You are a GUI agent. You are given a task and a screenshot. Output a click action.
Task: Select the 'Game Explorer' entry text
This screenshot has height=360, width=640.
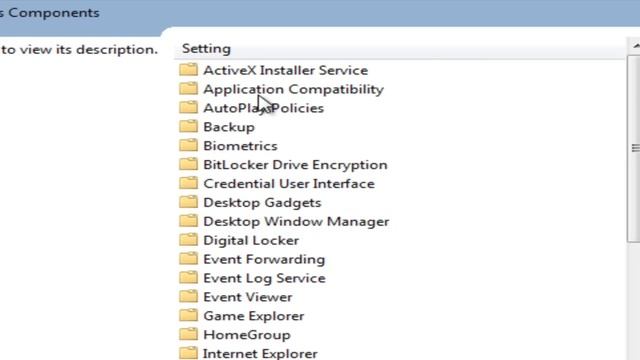coord(254,316)
